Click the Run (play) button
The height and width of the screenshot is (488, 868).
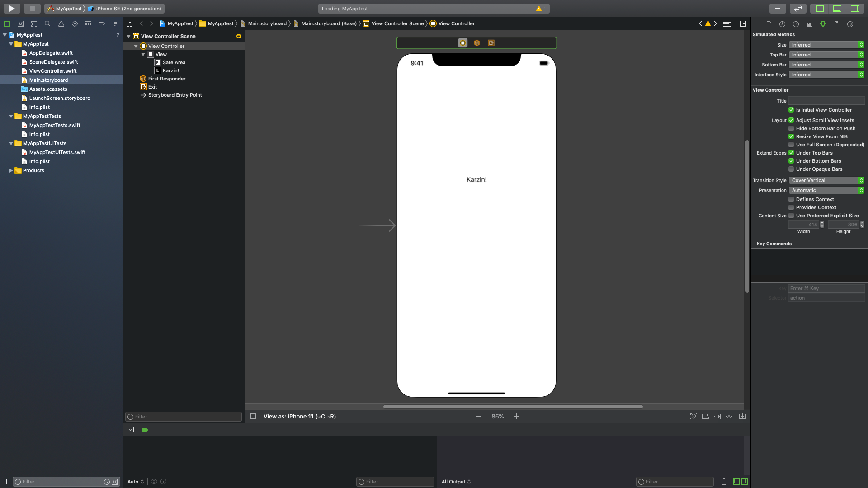[x=12, y=8]
